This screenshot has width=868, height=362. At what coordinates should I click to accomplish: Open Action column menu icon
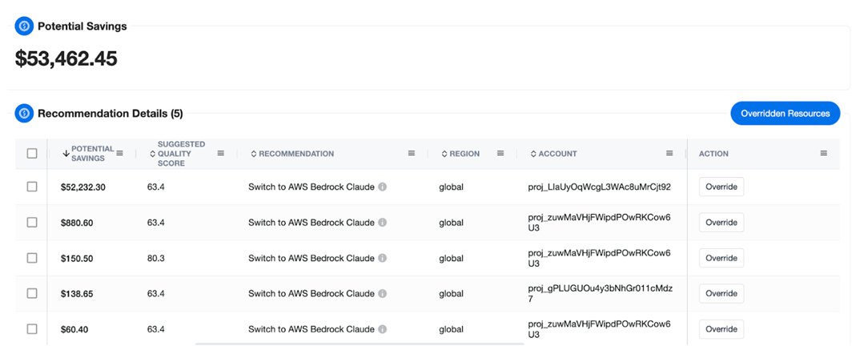824,153
